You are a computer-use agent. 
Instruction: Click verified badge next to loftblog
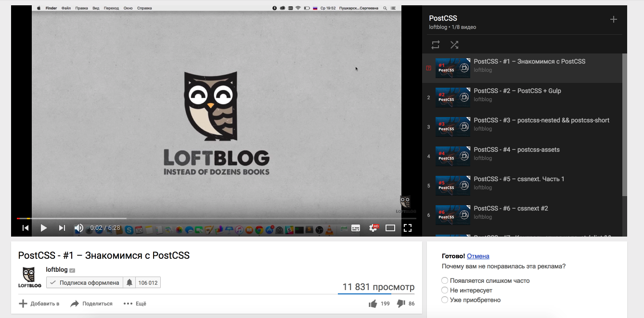point(72,270)
